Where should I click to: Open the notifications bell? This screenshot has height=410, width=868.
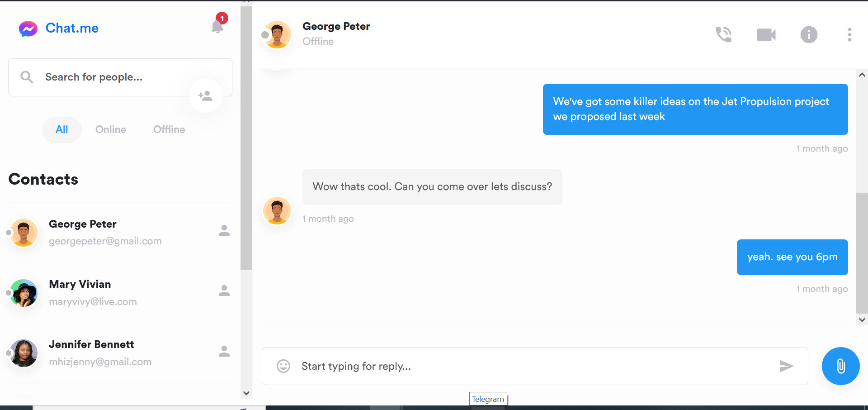pyautogui.click(x=217, y=27)
